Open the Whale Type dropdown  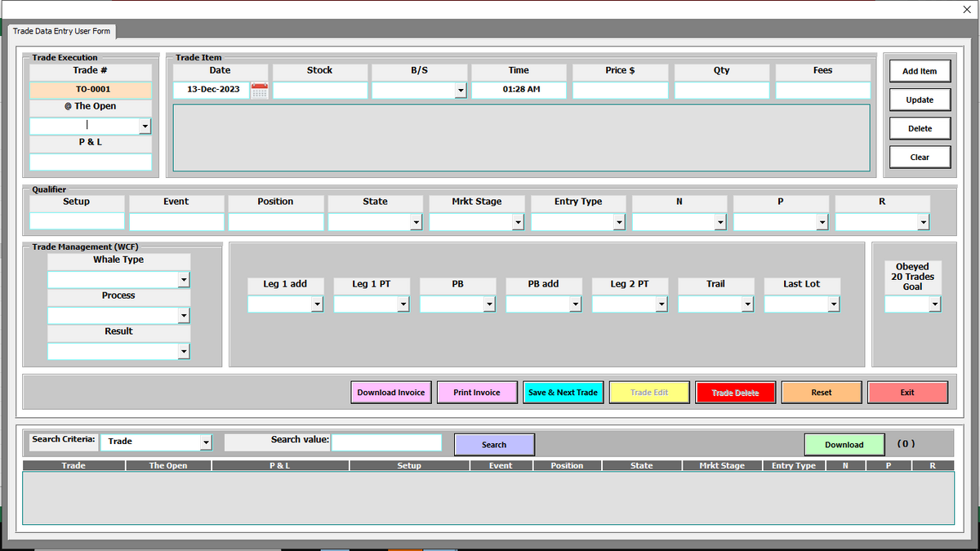point(184,280)
